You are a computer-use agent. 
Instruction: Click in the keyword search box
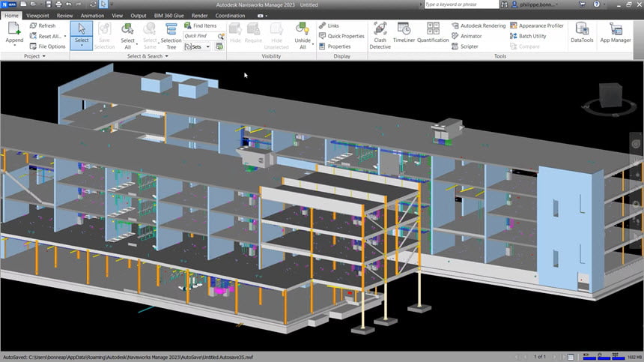(x=461, y=4)
